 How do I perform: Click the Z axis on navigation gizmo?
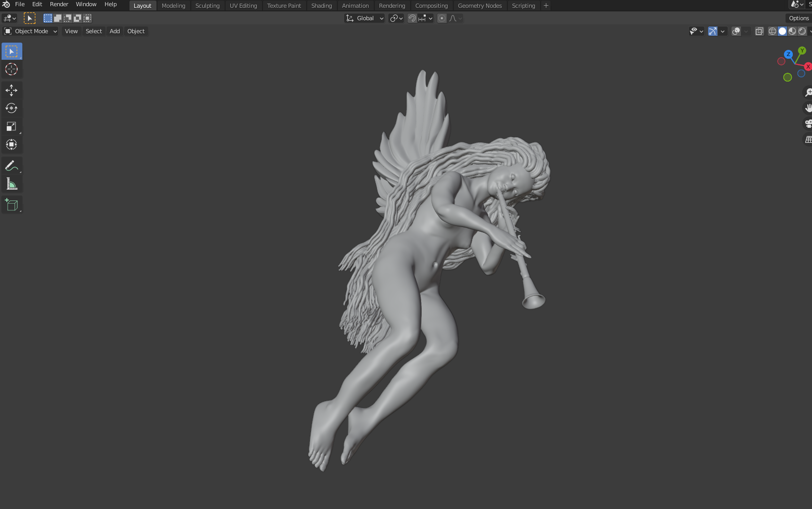click(x=788, y=54)
